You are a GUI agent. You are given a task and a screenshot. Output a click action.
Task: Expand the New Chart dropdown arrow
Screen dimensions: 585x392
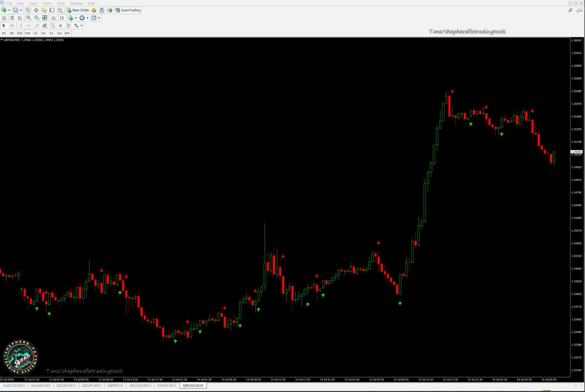click(9, 10)
